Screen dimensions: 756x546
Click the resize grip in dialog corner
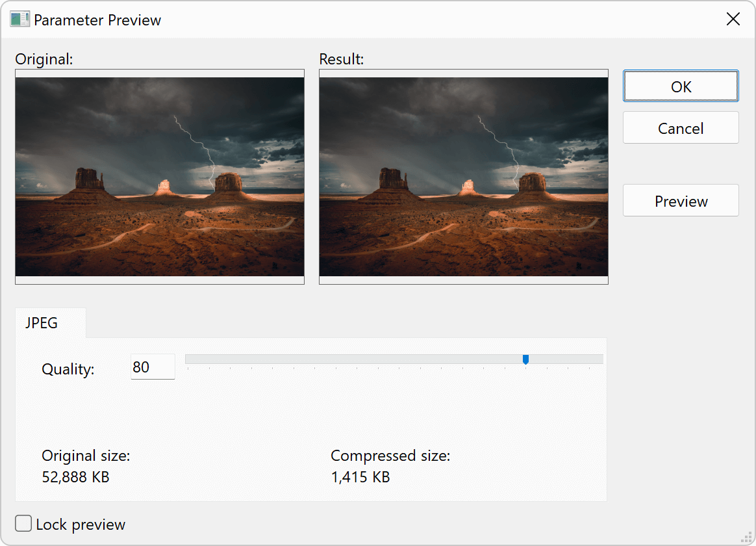(746, 537)
